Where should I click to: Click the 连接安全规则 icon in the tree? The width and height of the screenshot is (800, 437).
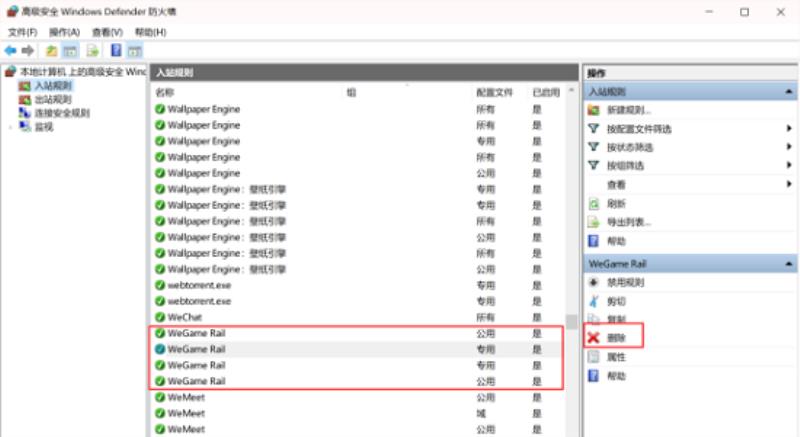point(24,113)
